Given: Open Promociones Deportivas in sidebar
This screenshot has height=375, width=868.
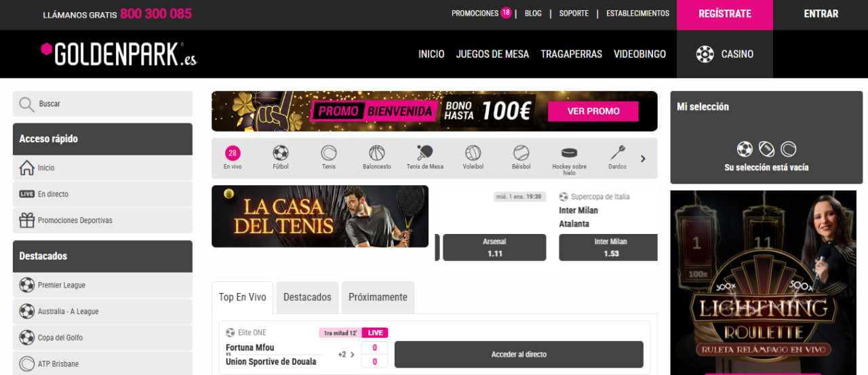Looking at the screenshot, I should click(x=102, y=220).
